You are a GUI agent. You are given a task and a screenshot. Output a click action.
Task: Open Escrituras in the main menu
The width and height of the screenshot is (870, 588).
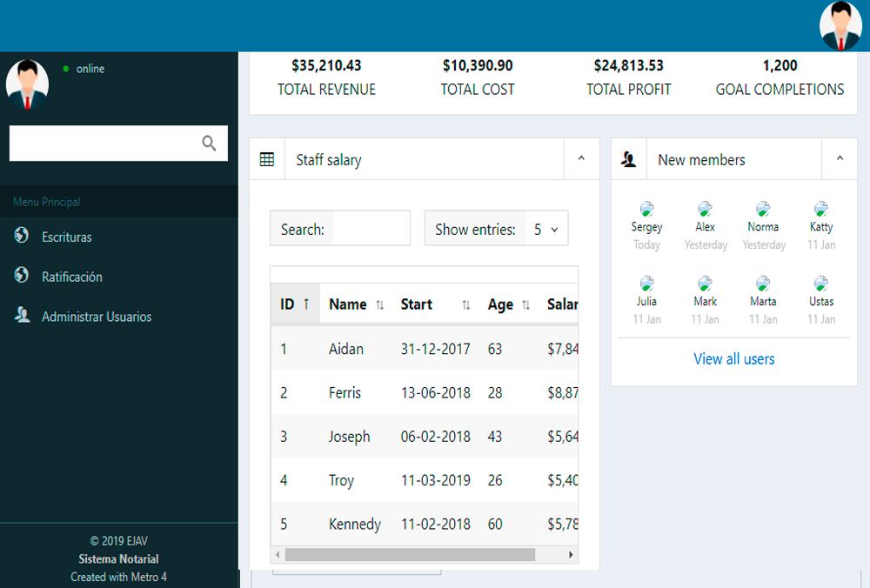66,237
